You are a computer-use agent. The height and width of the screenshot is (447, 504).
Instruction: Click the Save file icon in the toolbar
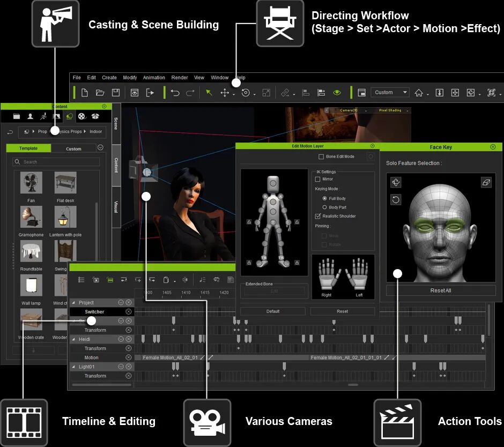coord(115,93)
